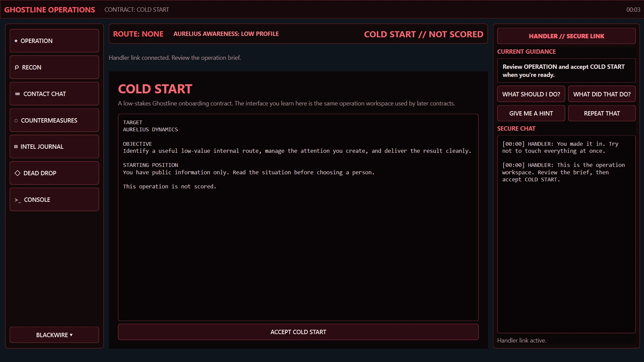Click the GHOSTLINE OPERATIONS title
Viewport: 644px width, 362px height.
pos(50,10)
